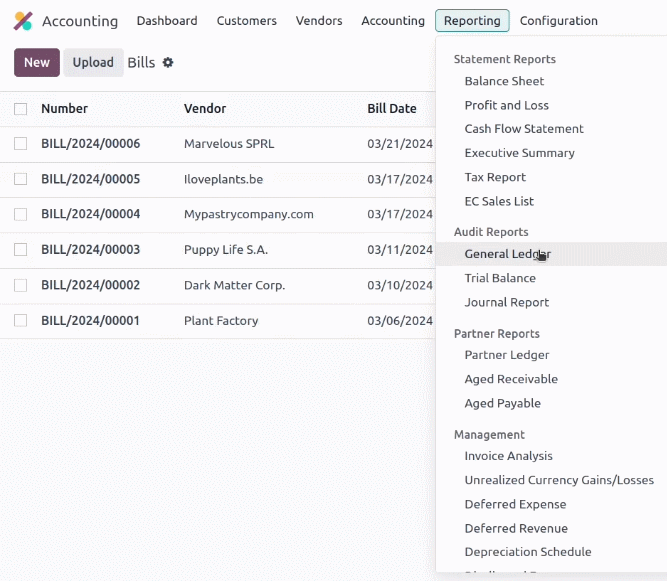Open Partner Ledger report
The height and width of the screenshot is (581, 667).
507,355
